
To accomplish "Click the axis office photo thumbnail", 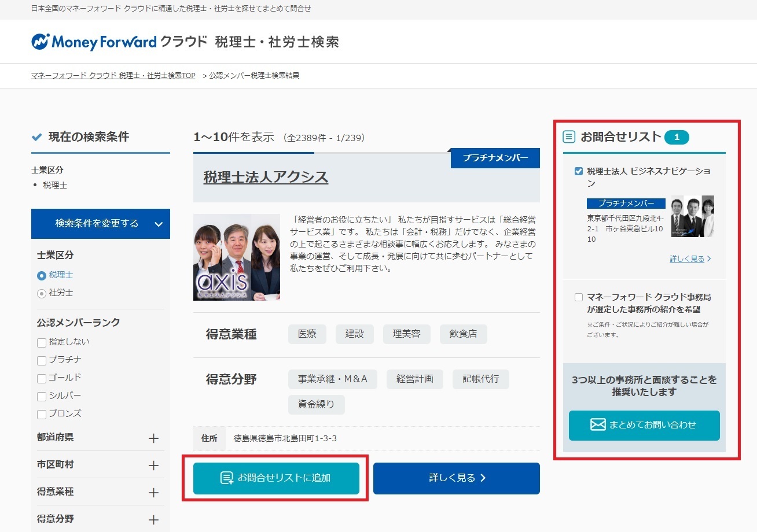I will point(237,257).
